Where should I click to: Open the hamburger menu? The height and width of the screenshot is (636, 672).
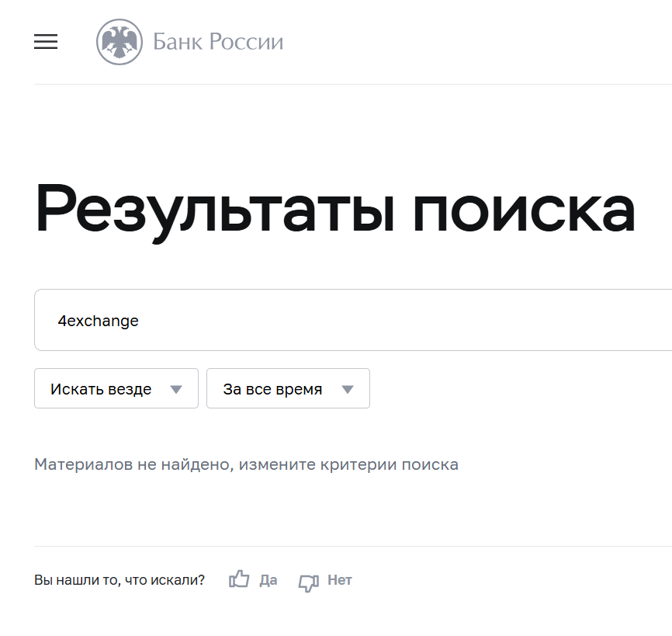pos(46,42)
